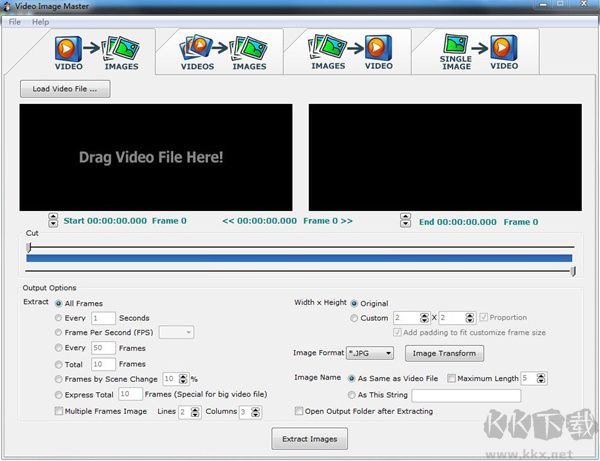The width and height of the screenshot is (600, 461).
Task: Click the Every Seconds input field
Action: click(103, 318)
